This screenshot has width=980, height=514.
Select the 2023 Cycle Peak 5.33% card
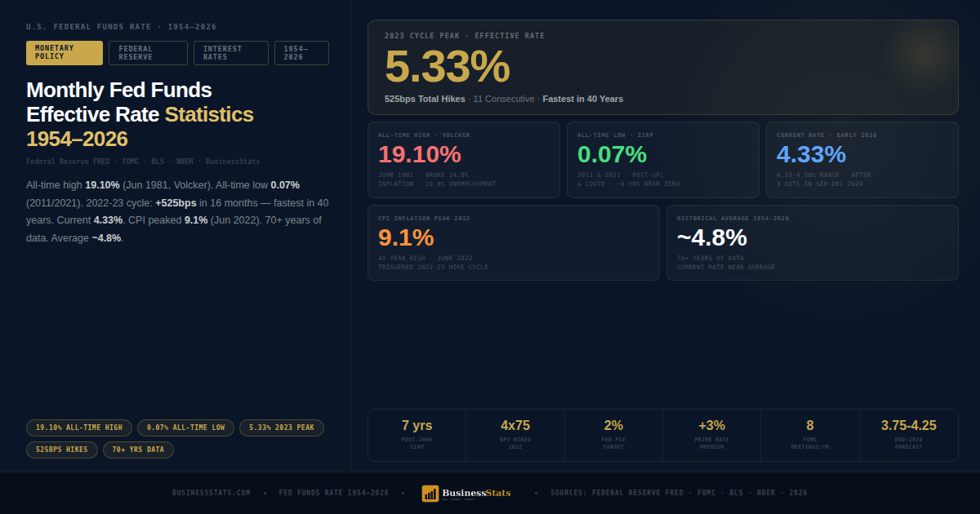(663, 68)
